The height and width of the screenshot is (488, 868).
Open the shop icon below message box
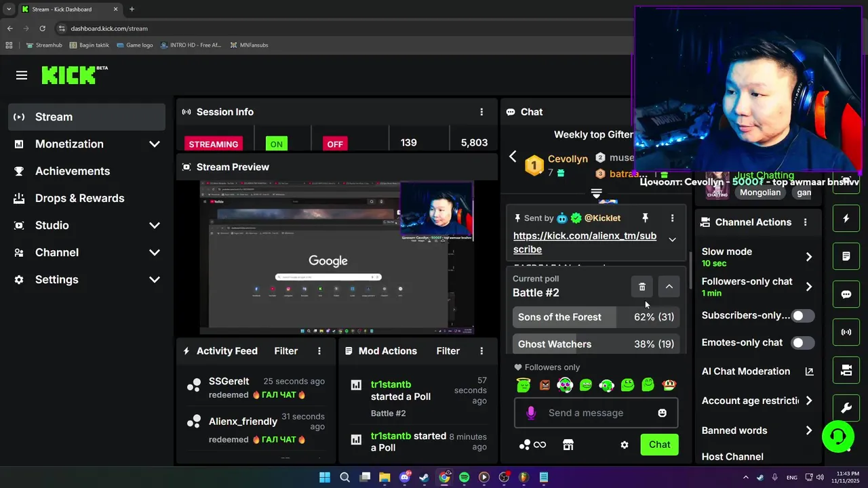click(568, 445)
